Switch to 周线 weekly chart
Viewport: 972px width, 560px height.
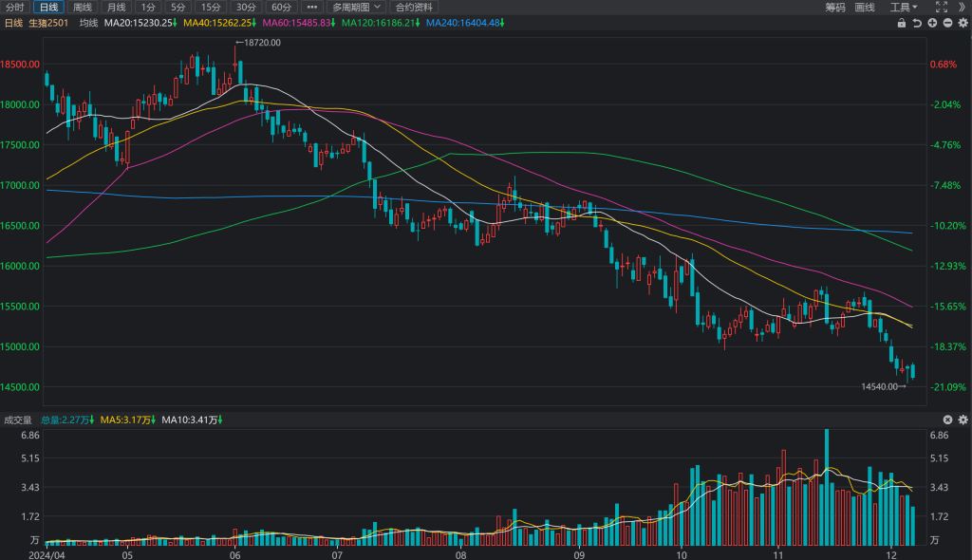(83, 7)
